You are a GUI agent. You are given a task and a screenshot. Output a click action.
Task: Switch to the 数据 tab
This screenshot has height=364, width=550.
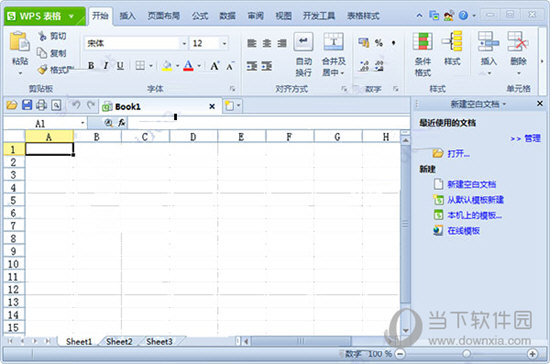pos(228,16)
